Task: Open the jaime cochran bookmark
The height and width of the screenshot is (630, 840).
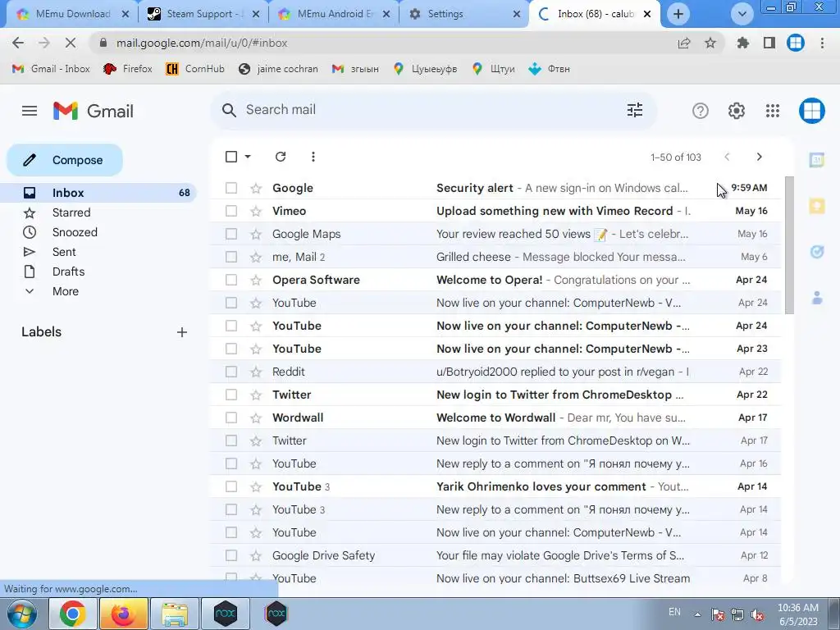Action: click(x=278, y=69)
